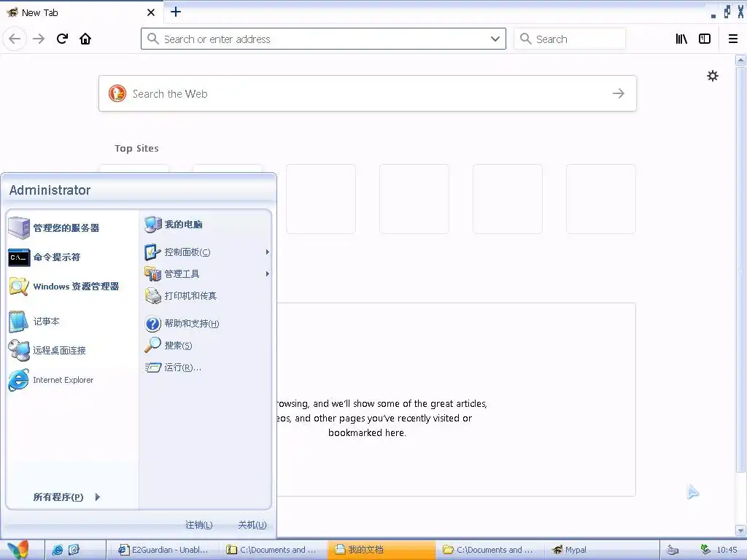Reload the current page
Viewport: 747px width, 560px height.
(x=63, y=39)
